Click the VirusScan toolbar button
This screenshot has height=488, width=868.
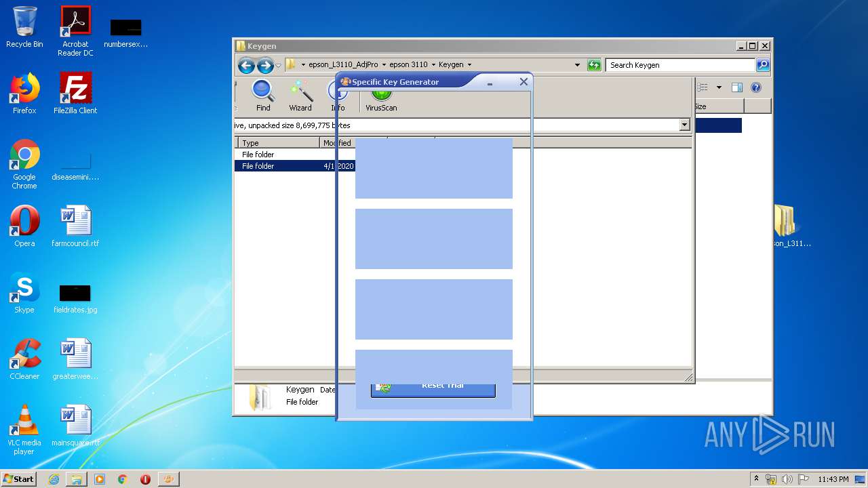point(381,100)
